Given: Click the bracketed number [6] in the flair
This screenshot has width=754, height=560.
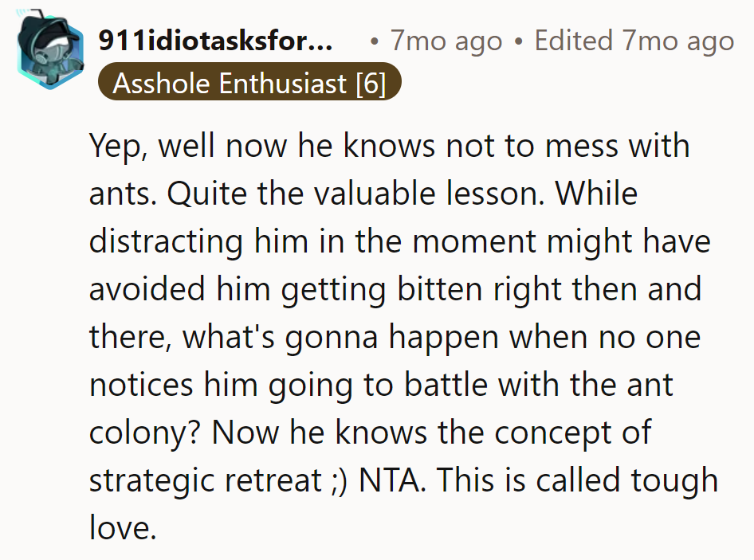Looking at the screenshot, I should coord(370,83).
